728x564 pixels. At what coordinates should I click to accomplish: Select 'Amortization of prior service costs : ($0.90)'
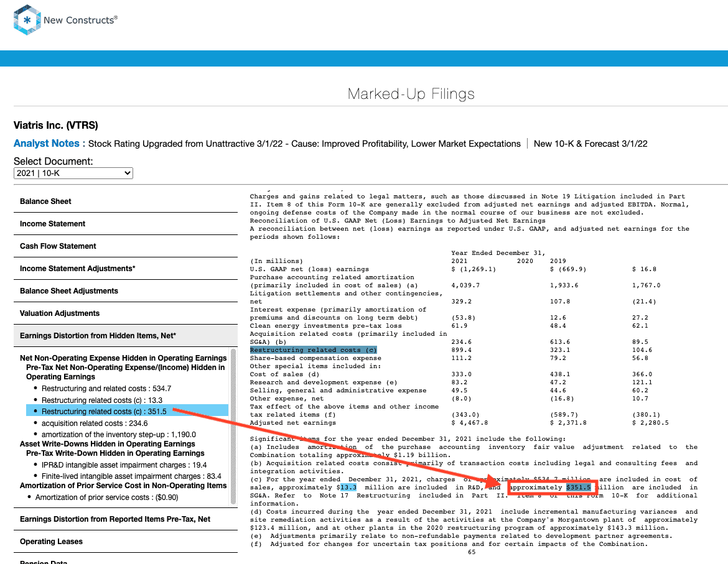(107, 497)
